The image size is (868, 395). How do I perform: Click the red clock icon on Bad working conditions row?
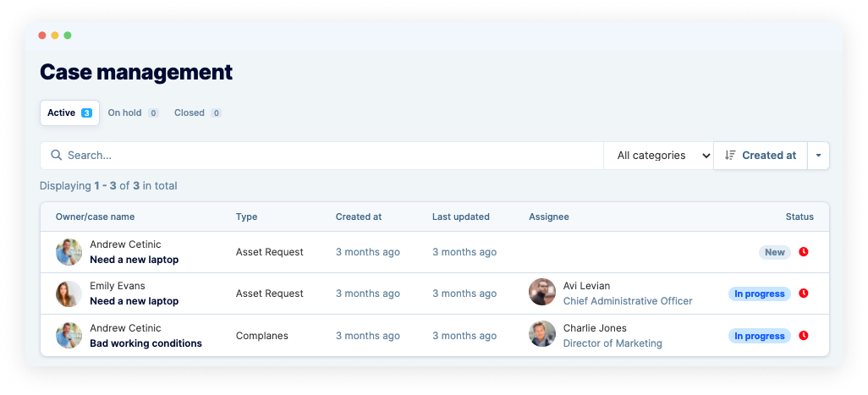point(804,336)
